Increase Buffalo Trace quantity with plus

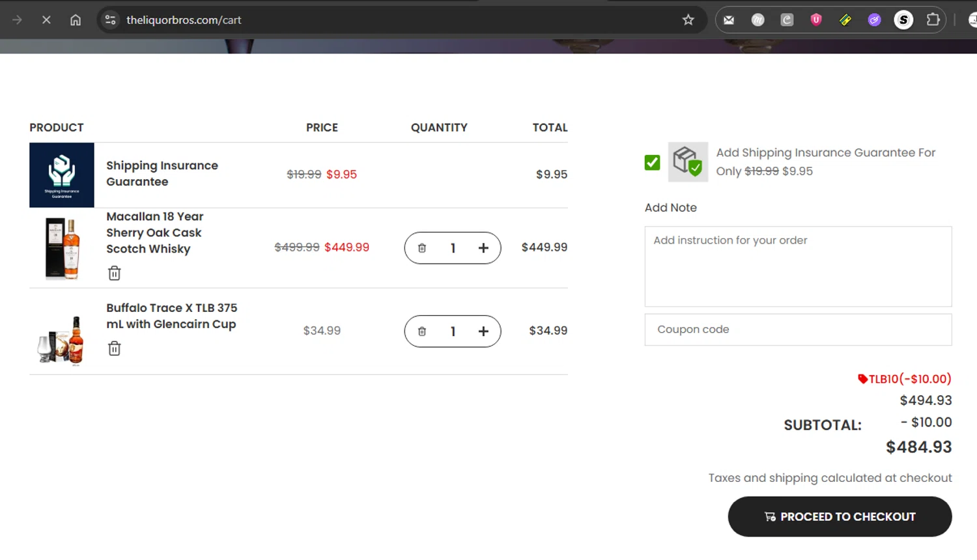pyautogui.click(x=483, y=331)
